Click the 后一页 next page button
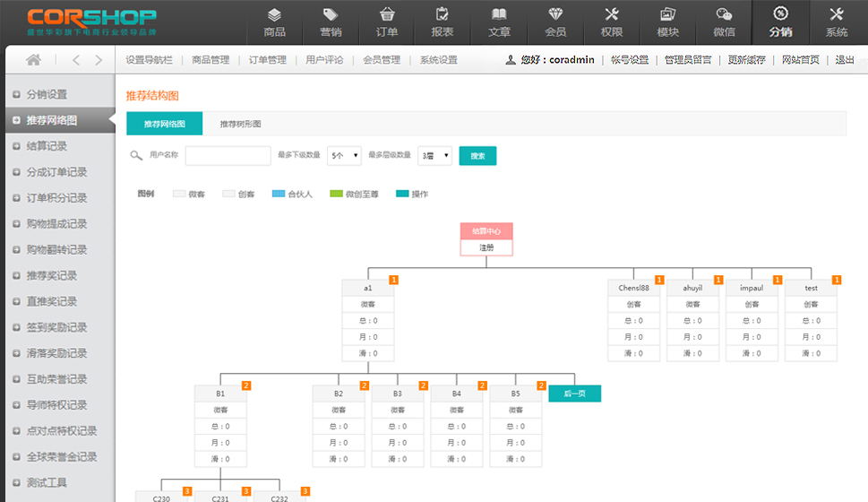Screen dimensions: 868x502 point(574,394)
